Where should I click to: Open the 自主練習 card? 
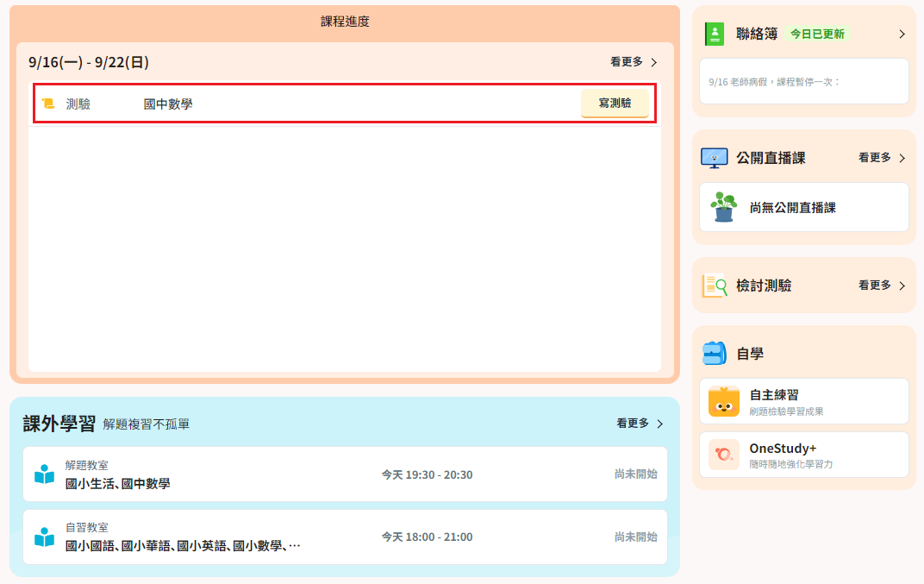[x=804, y=401]
